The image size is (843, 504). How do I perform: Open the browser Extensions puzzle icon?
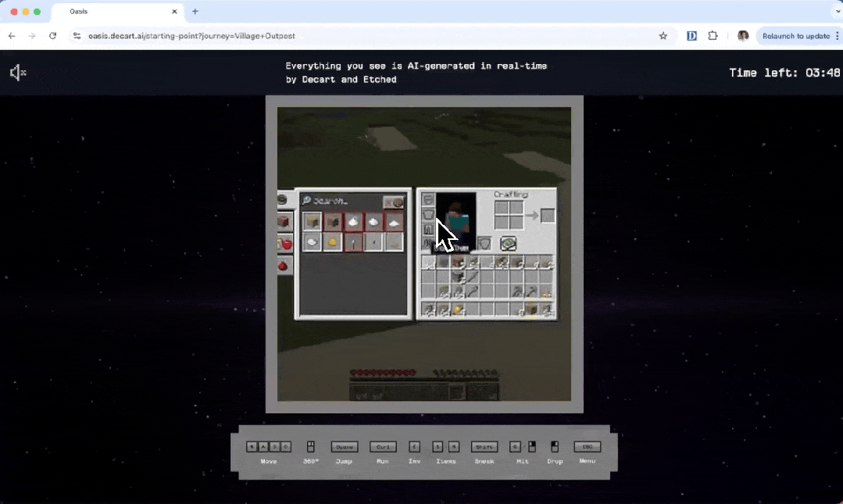pyautogui.click(x=713, y=36)
